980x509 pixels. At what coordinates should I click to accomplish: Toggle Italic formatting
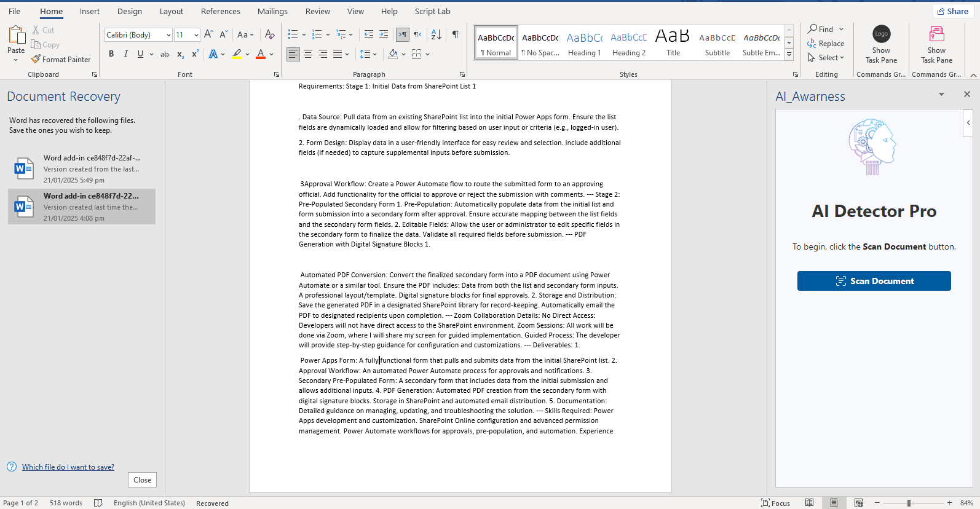tap(126, 54)
